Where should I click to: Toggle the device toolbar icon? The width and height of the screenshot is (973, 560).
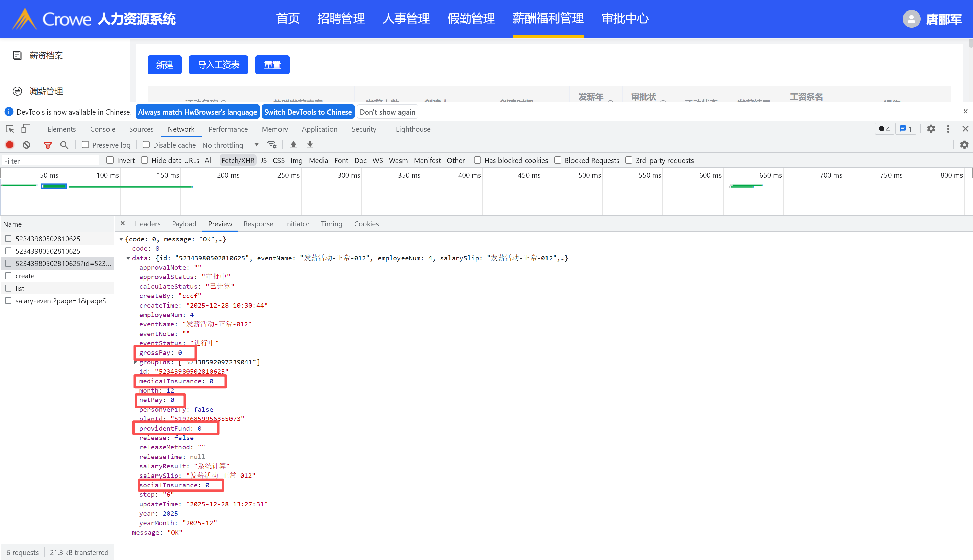point(26,129)
